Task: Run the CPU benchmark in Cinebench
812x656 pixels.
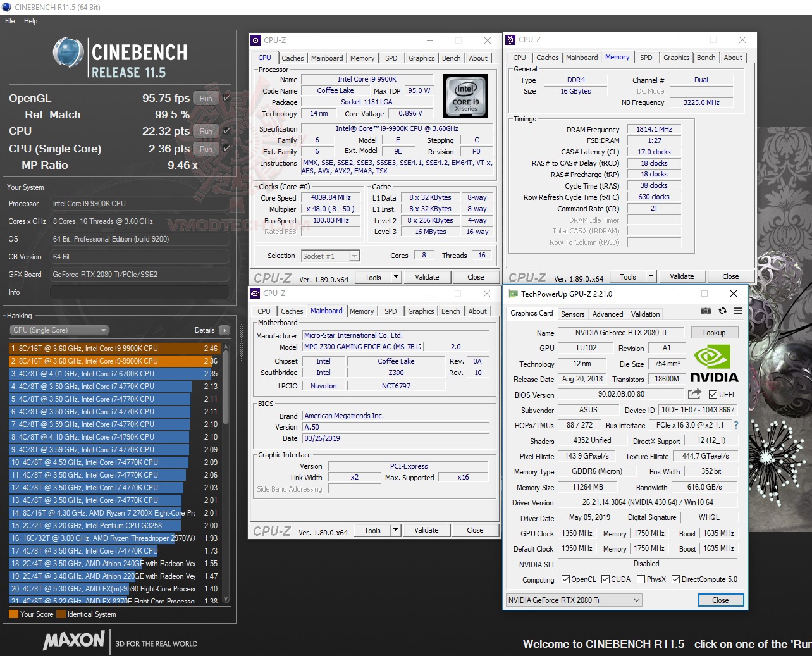Action: click(x=206, y=131)
